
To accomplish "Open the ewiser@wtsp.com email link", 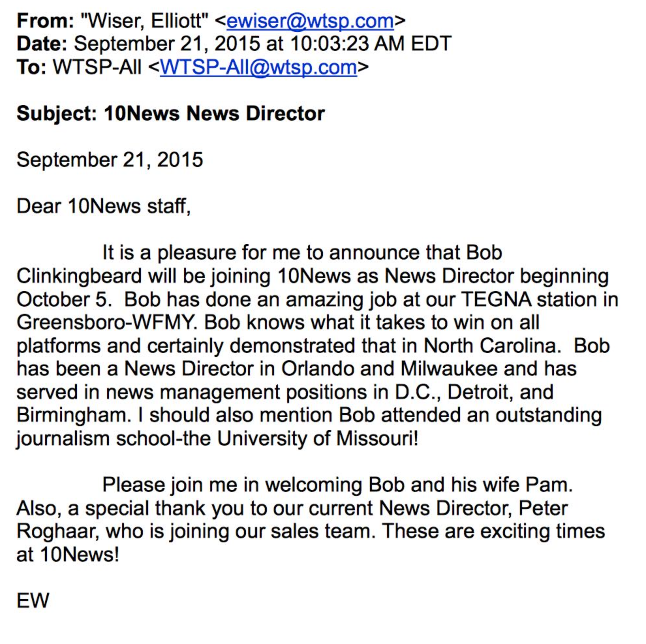I will (310, 21).
